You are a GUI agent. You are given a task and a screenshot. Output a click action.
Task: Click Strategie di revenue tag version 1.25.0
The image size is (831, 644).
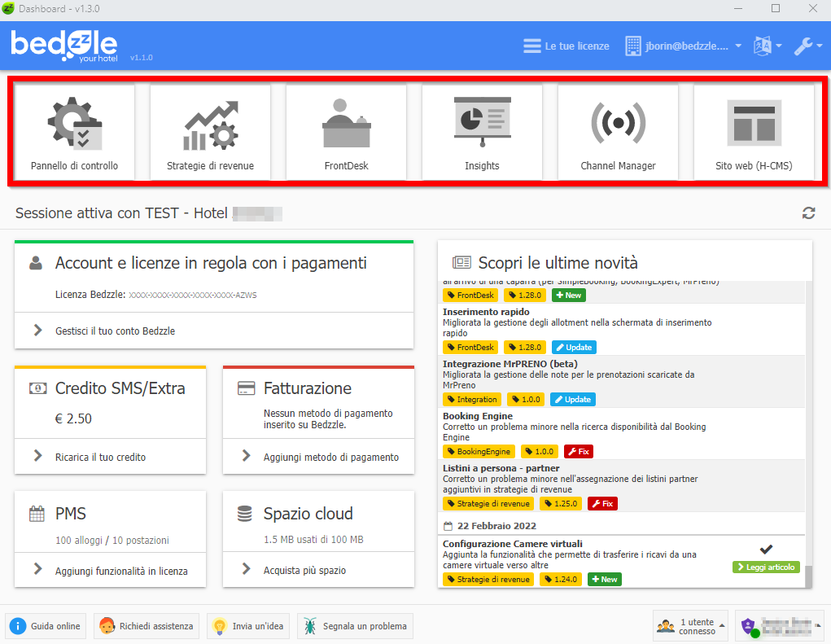pyautogui.click(x=488, y=503)
